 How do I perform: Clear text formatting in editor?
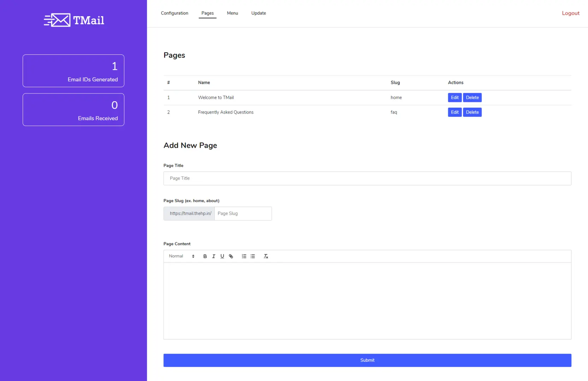tap(266, 256)
